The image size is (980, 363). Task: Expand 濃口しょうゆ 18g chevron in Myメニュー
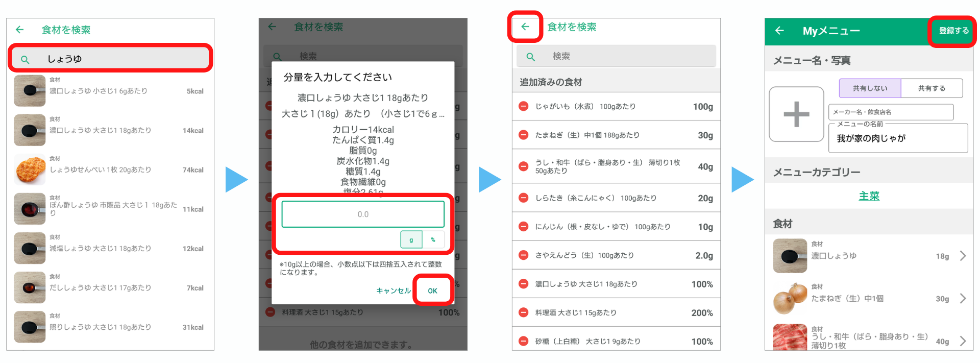pyautogui.click(x=963, y=256)
